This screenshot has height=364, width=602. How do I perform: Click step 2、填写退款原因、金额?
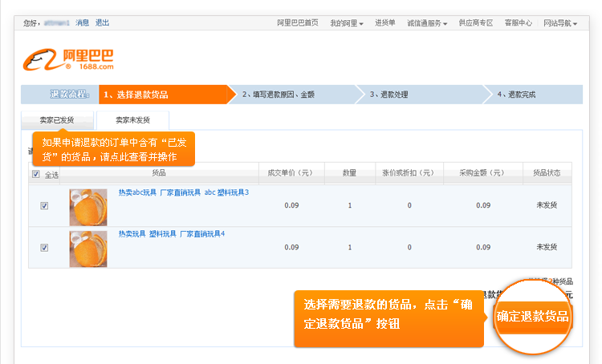279,95
